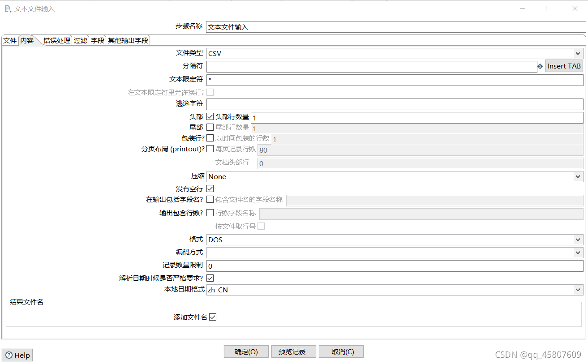The width and height of the screenshot is (588, 364).
Task: Open the 编码方式 dropdown
Action: [395, 253]
